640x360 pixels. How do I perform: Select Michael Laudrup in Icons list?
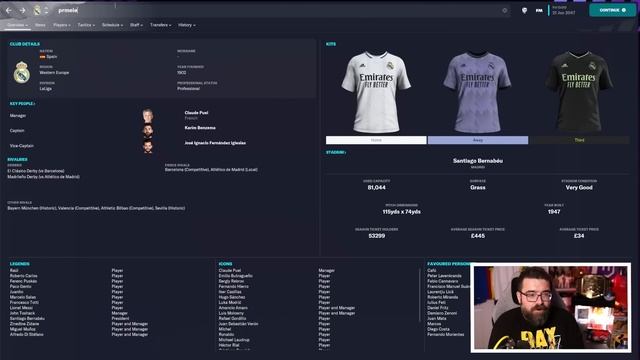[234, 340]
